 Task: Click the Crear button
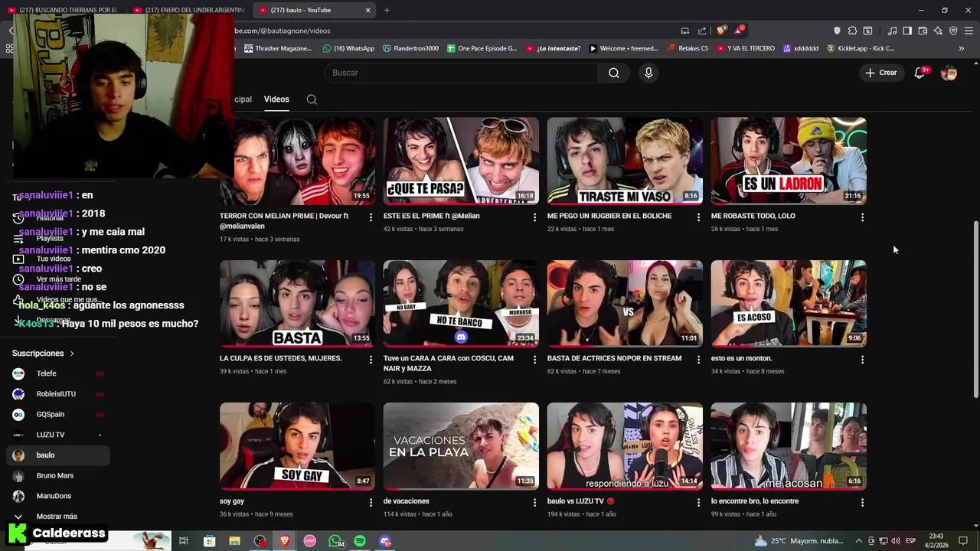coord(881,73)
